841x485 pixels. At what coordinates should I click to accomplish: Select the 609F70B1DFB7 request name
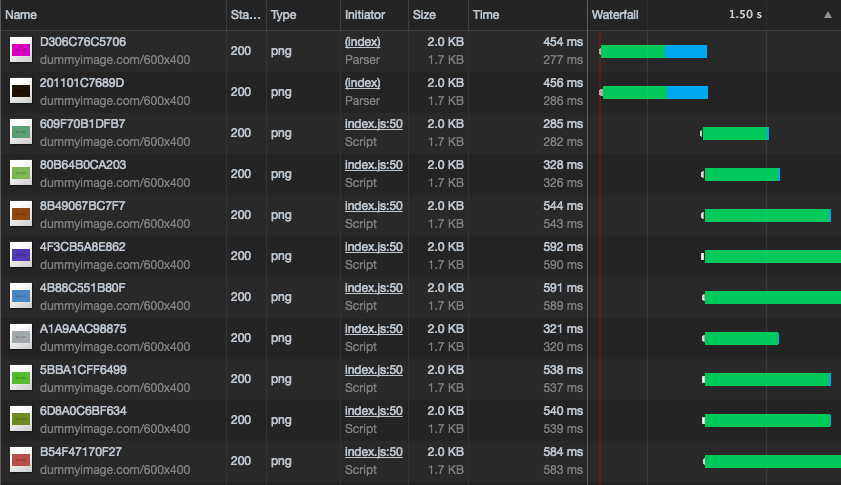(x=82, y=124)
